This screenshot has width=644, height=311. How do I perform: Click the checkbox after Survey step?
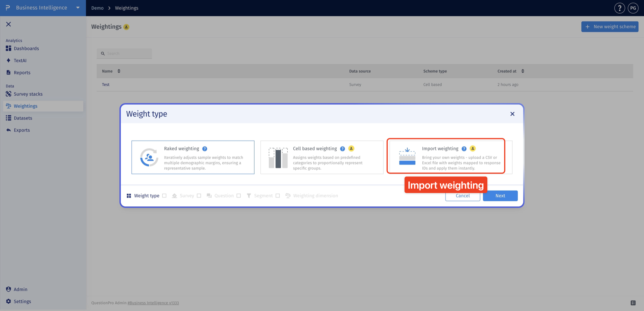(x=199, y=196)
